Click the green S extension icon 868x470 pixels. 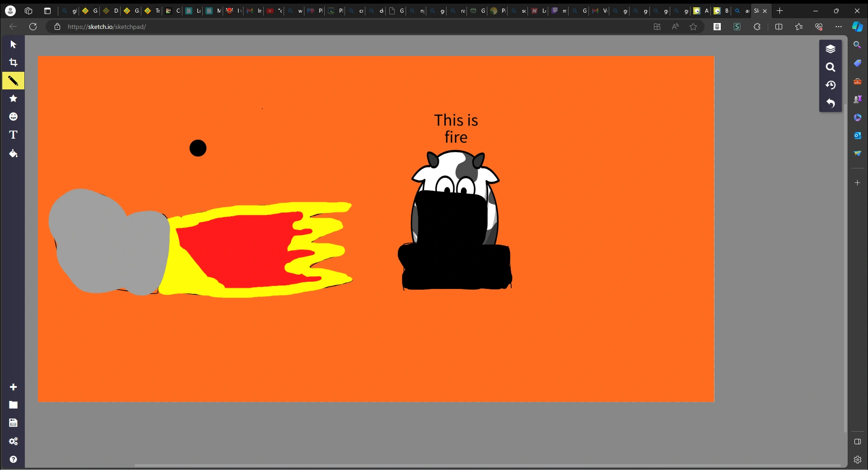(737, 27)
